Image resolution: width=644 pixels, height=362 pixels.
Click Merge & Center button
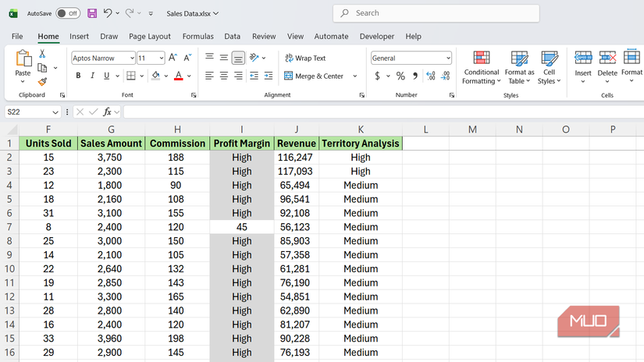click(315, 76)
